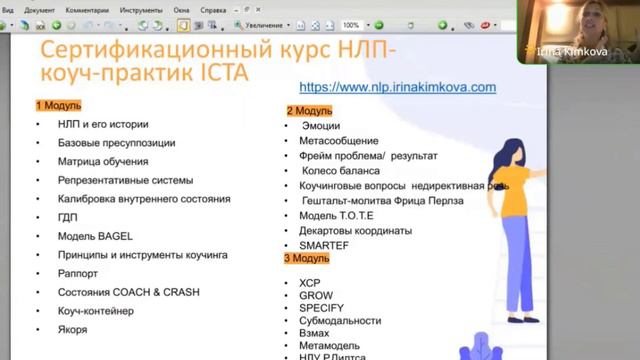Screen dimensions: 640x360
Task: Click the greyed-out redo arrow icon
Action: click(109, 25)
